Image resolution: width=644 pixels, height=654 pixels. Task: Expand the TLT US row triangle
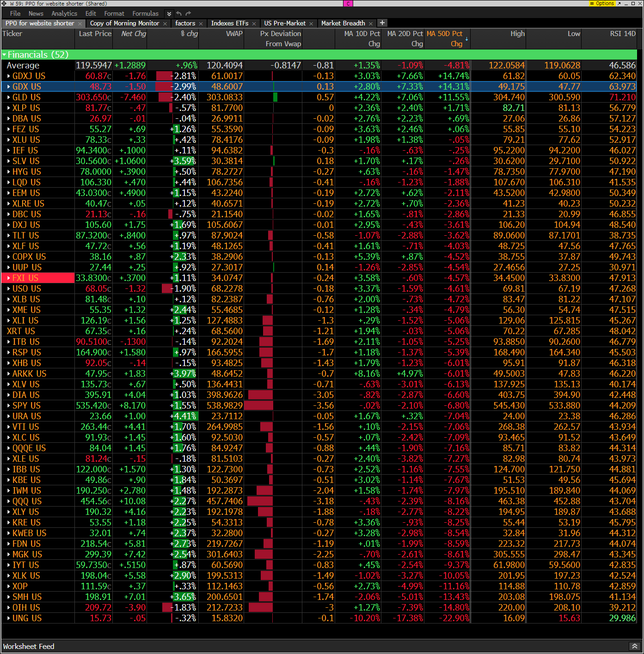pyautogui.click(x=9, y=236)
